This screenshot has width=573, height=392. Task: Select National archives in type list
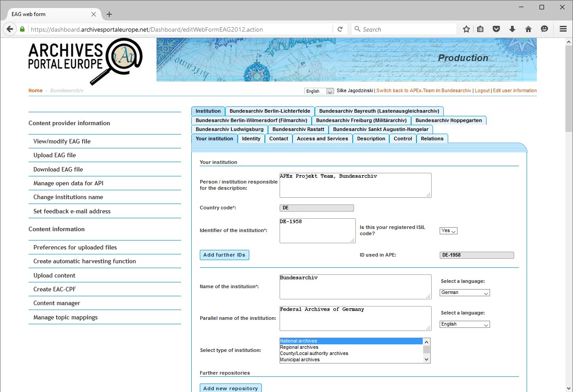click(351, 341)
